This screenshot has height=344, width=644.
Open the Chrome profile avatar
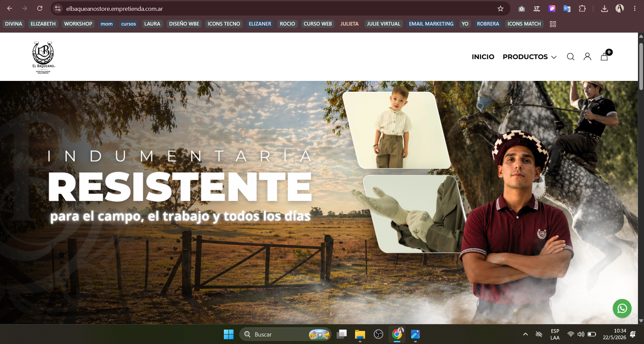619,8
